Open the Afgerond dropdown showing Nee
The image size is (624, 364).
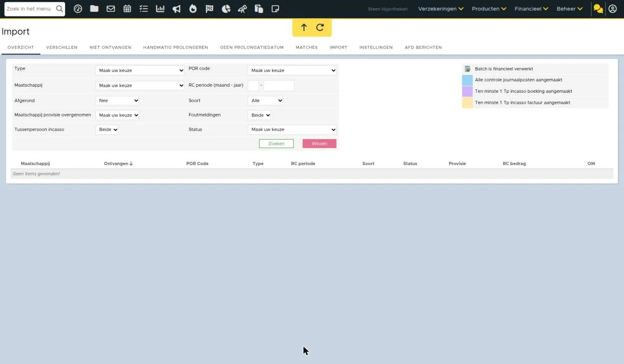[x=117, y=101]
